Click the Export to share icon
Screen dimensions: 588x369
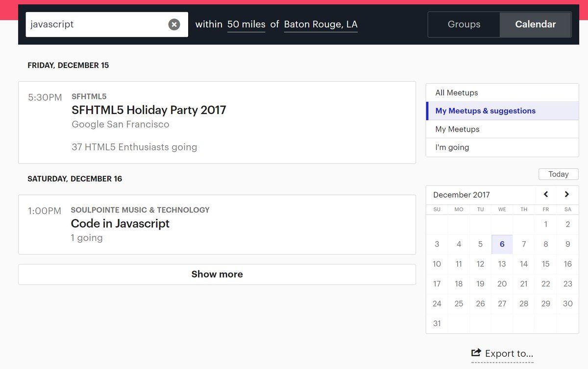point(476,353)
